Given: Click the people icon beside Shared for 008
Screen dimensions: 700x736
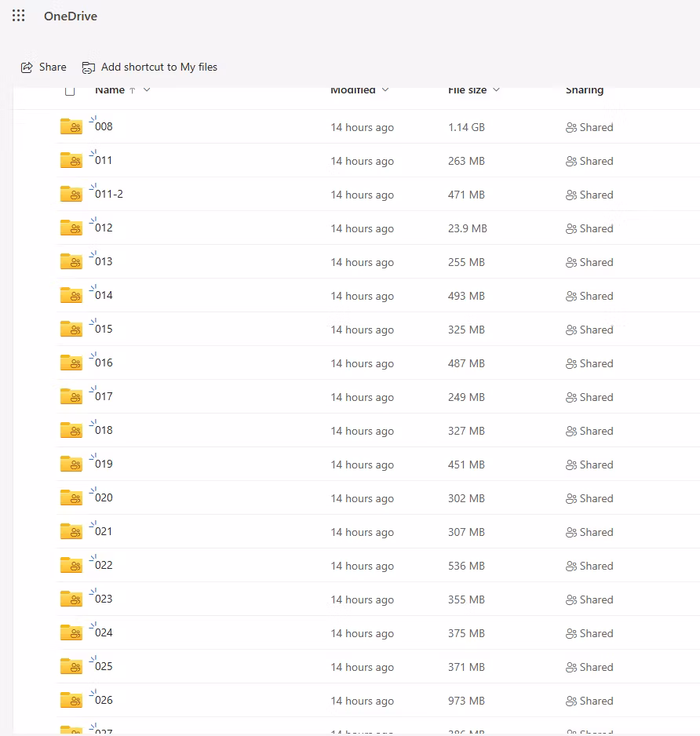Looking at the screenshot, I should pos(571,128).
